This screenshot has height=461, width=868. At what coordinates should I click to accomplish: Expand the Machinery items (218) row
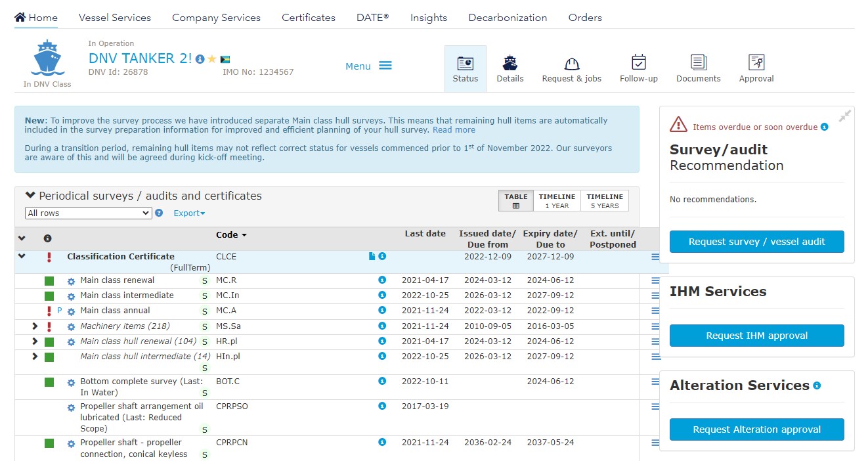[35, 326]
